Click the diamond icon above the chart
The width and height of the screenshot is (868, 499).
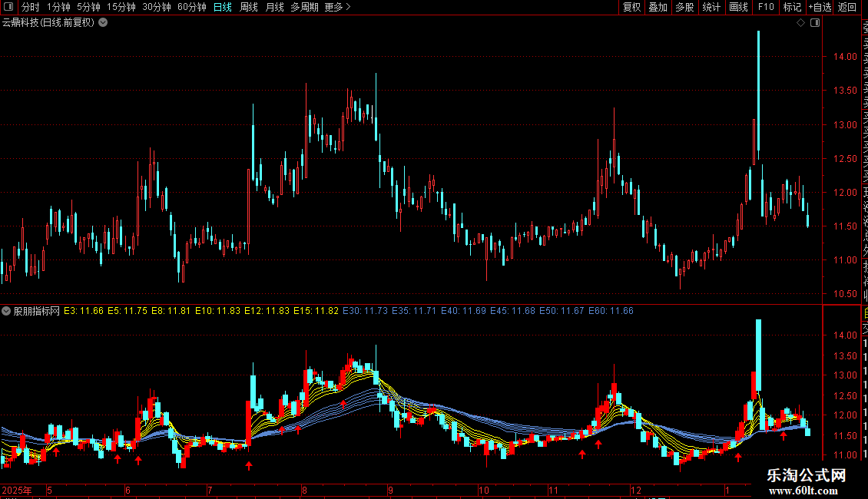click(x=800, y=23)
